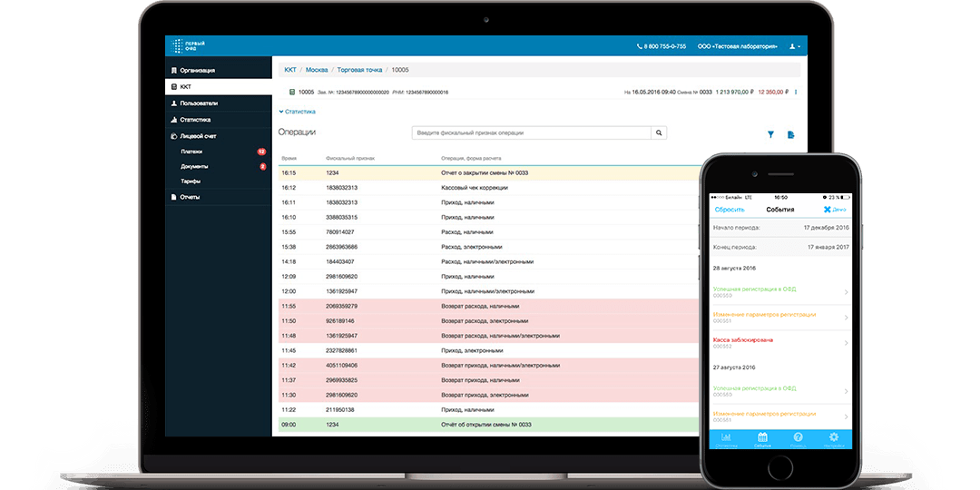The height and width of the screenshot is (490, 980).
Task: Tap Сбросить on the phone screen
Action: 730,210
